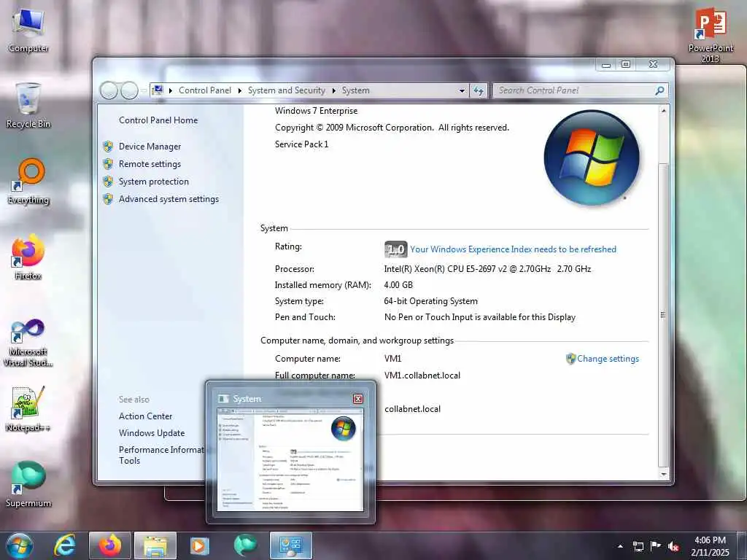The image size is (747, 560).
Task: Click the Show desktop strip at the end of the taskbar
Action: click(x=742, y=545)
